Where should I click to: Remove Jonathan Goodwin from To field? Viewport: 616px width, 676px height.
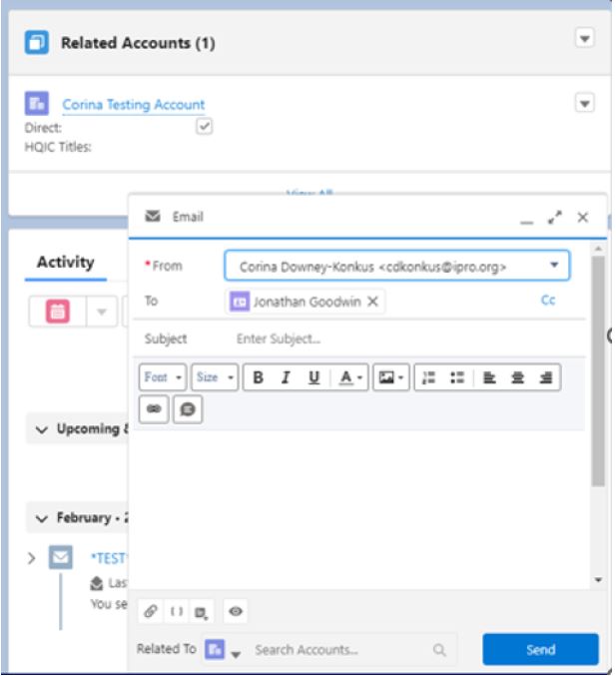tap(372, 302)
